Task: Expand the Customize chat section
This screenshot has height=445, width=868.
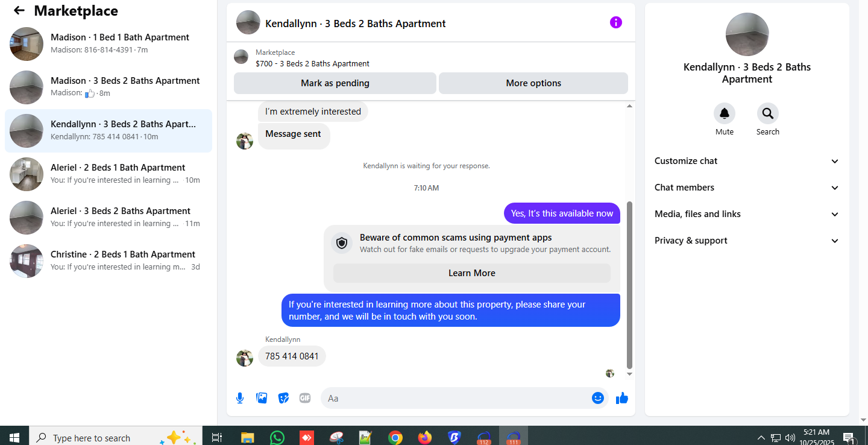Action: [x=747, y=161]
